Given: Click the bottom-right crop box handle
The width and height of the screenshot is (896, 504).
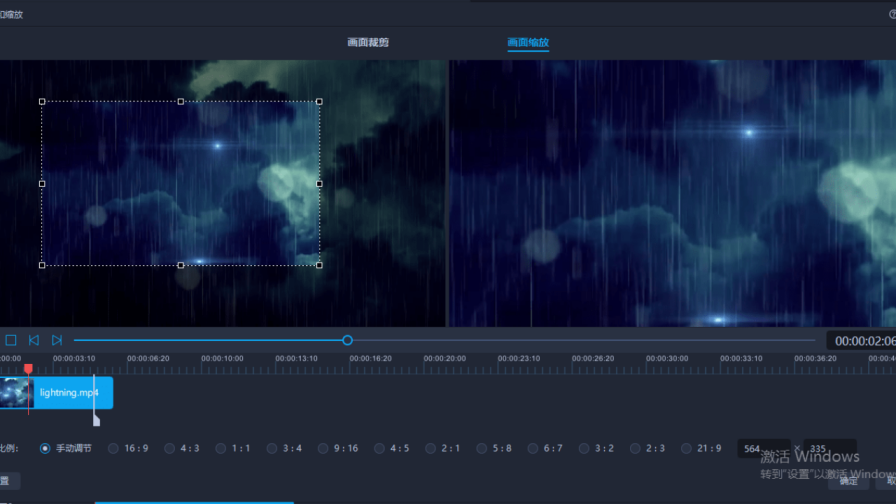Looking at the screenshot, I should click(x=319, y=265).
